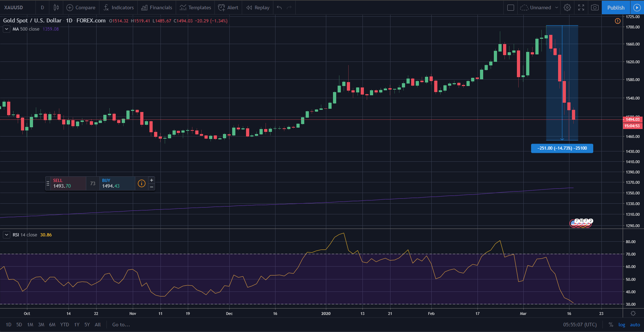The width and height of the screenshot is (644, 332).
Task: Enter fullscreen mode
Action: pyautogui.click(x=581, y=7)
